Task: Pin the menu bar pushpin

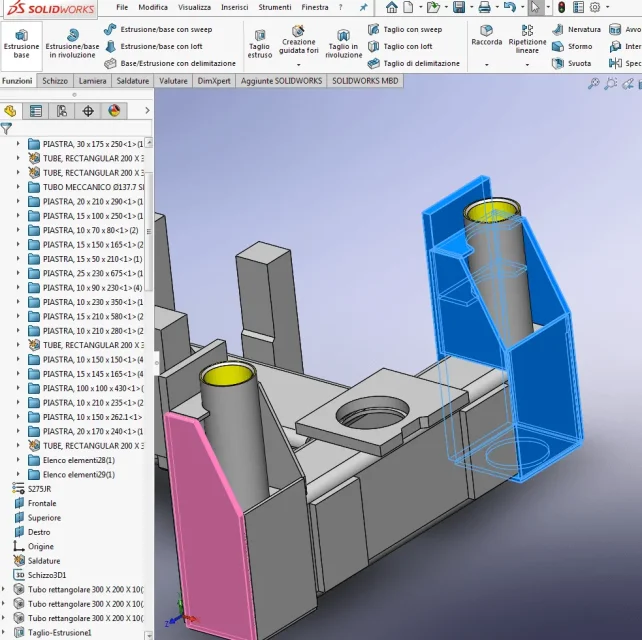Action: [x=364, y=7]
